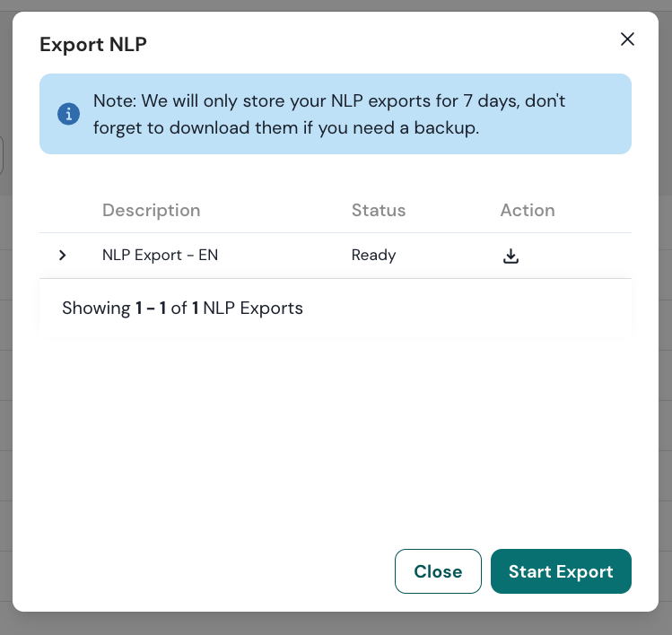Click the Action column header
Image resolution: width=672 pixels, height=635 pixels.
click(527, 211)
